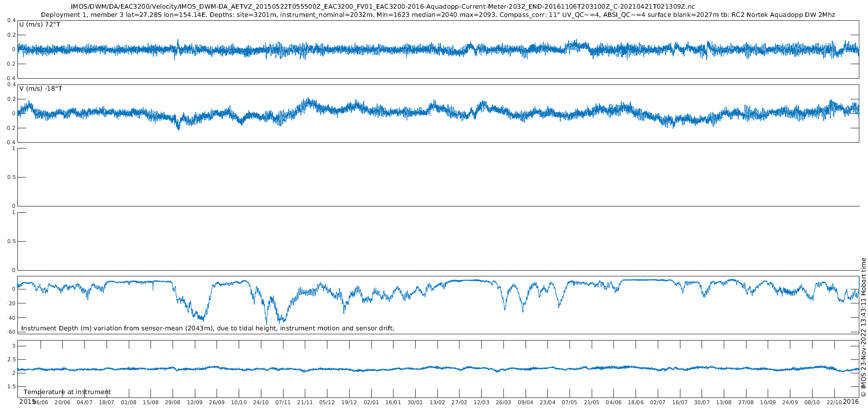Select the '18/07' date tick label
The height and width of the screenshot is (410, 868).
[x=107, y=402]
